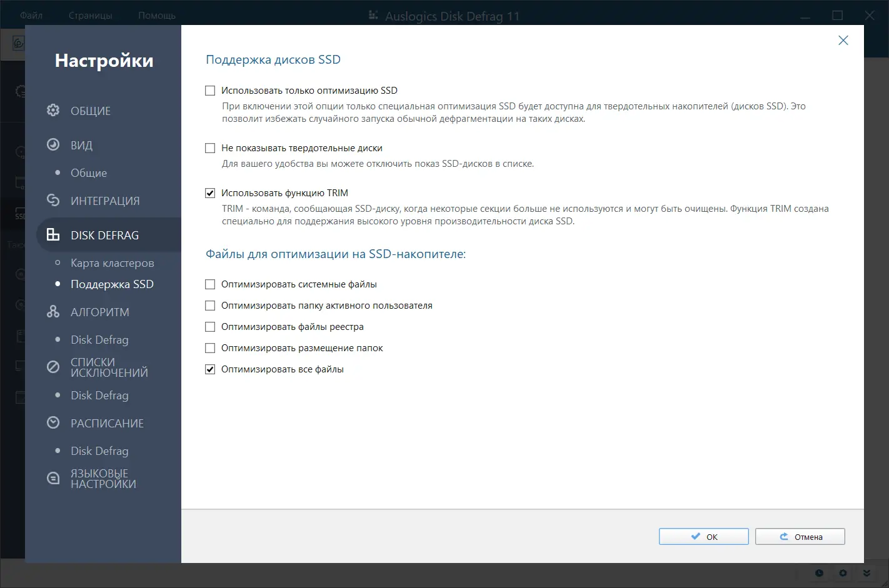The height and width of the screenshot is (588, 889).
Task: Open the 'Карта кластеров' subsection
Action: click(113, 262)
